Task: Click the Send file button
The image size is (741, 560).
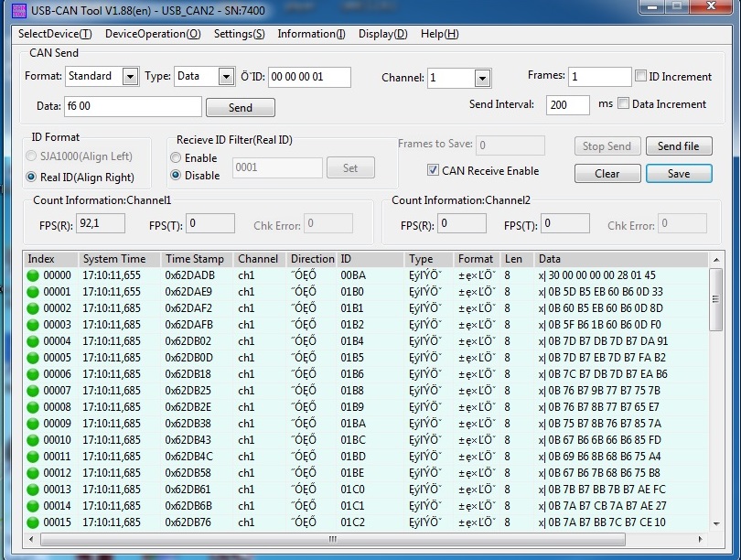Action: [x=678, y=146]
